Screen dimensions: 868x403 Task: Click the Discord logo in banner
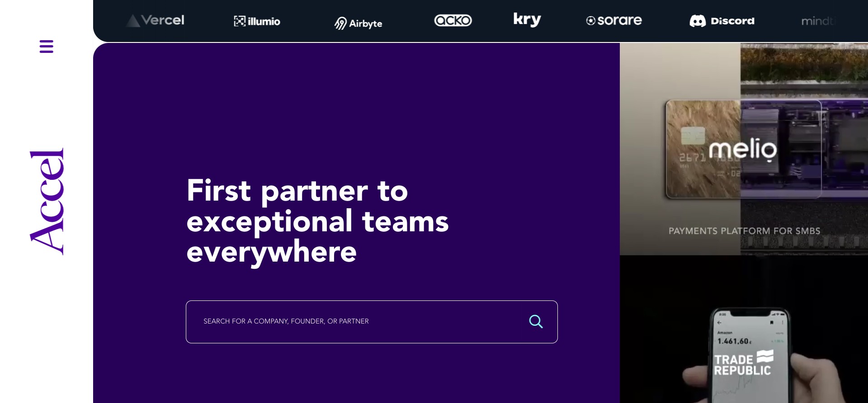coord(722,21)
